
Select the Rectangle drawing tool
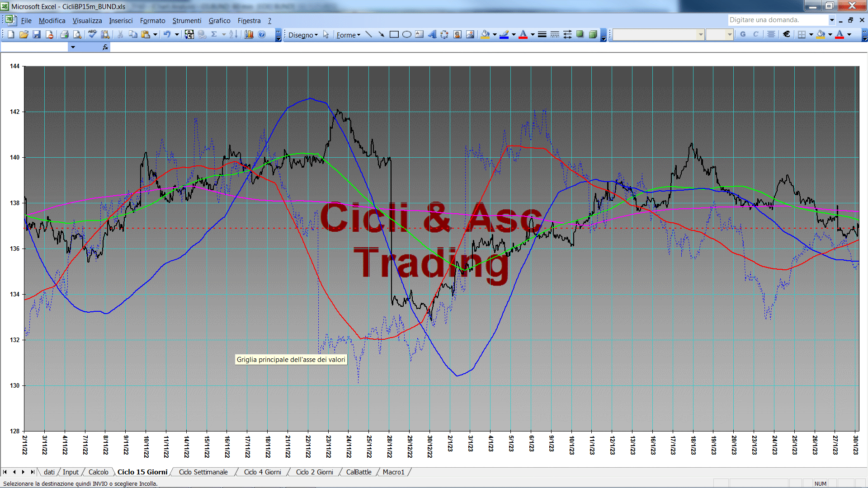click(x=394, y=34)
